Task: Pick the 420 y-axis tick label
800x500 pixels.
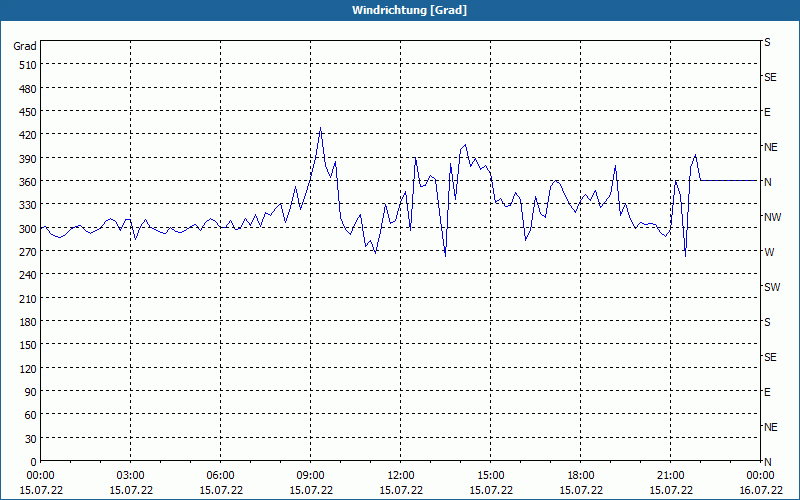Action: (x=29, y=136)
